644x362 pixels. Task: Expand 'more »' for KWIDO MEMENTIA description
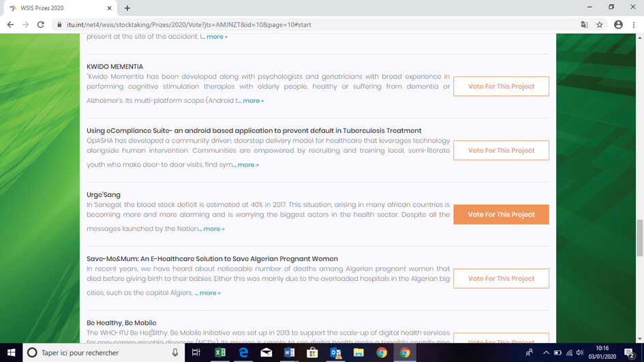pyautogui.click(x=253, y=101)
